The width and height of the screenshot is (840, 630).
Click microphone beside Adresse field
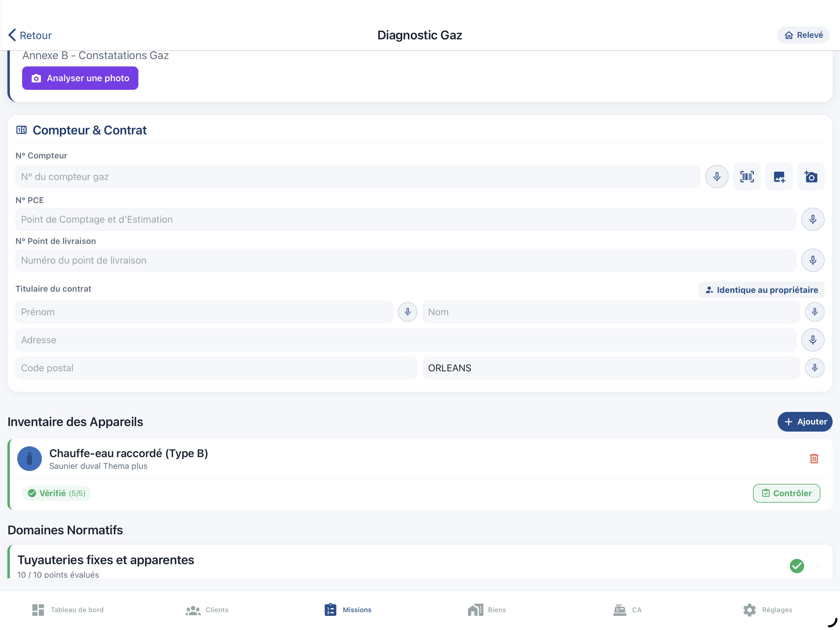point(812,340)
